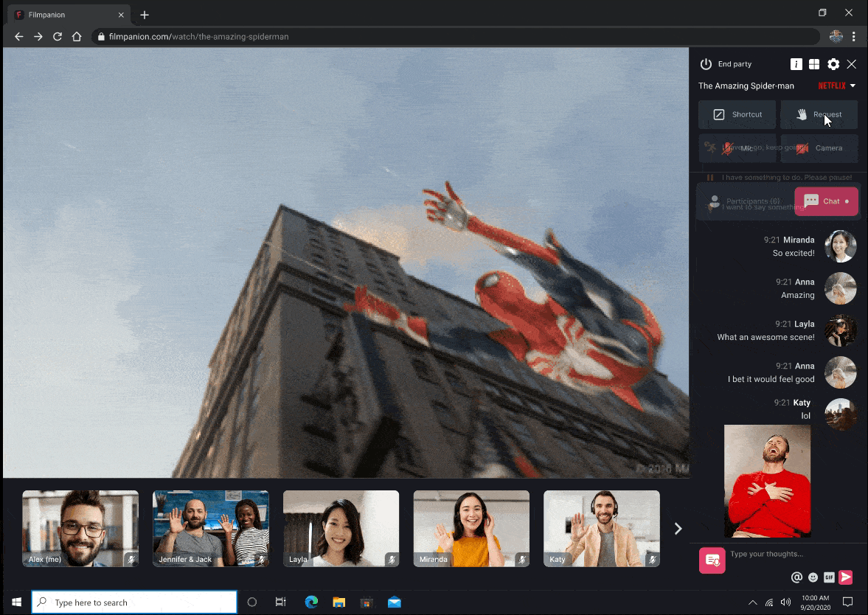Show hidden tray icons chevron
This screenshot has height=615, width=868.
pyautogui.click(x=752, y=602)
